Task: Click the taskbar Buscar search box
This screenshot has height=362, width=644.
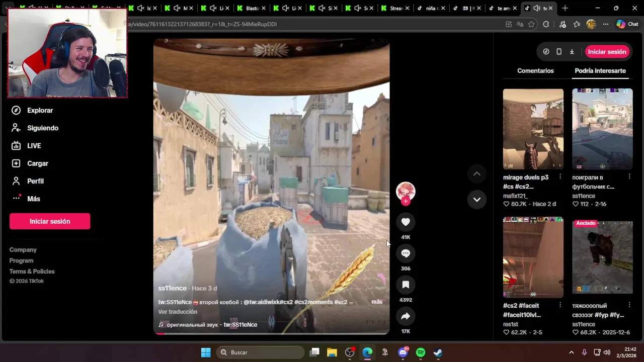Action: tap(260, 352)
